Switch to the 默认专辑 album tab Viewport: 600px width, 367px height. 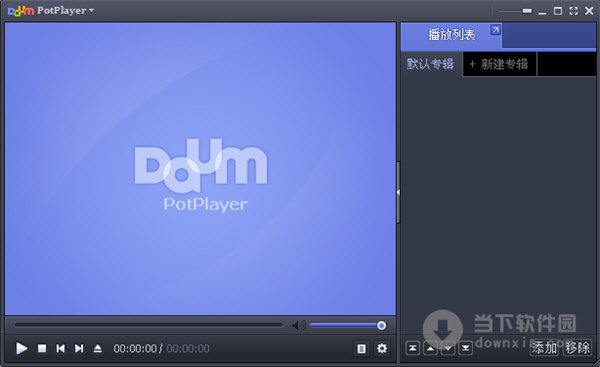coord(431,64)
